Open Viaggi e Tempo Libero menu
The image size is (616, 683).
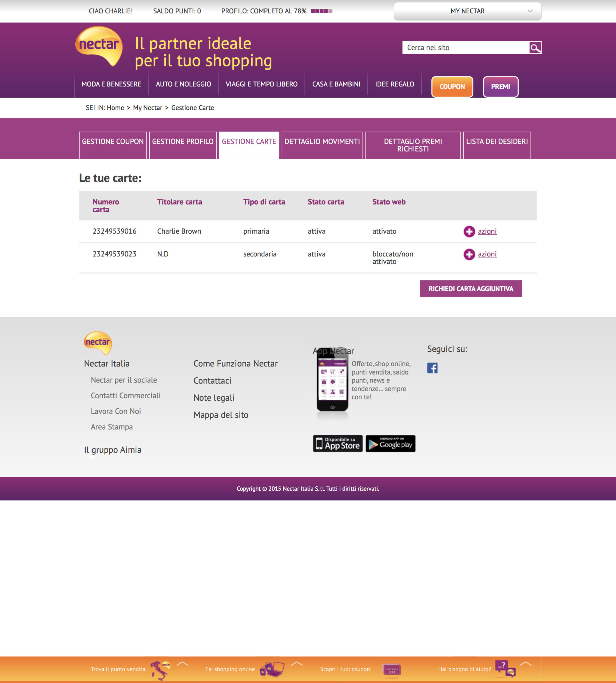click(261, 84)
